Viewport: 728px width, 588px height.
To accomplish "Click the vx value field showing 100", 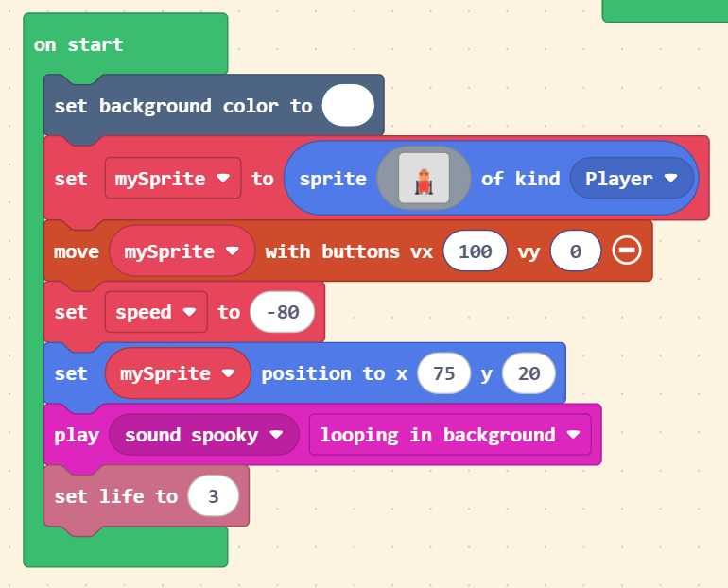I will click(476, 251).
